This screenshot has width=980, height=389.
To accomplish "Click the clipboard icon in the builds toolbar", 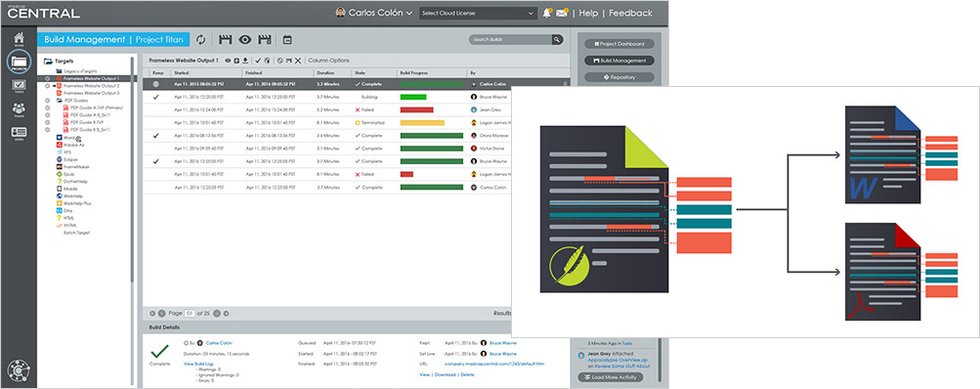I will [x=236, y=61].
